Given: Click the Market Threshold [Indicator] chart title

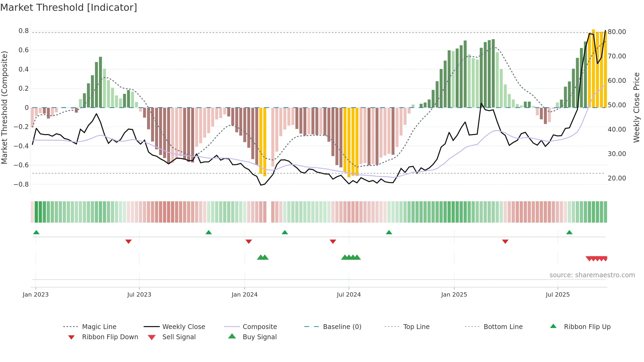Looking at the screenshot, I should [x=69, y=8].
